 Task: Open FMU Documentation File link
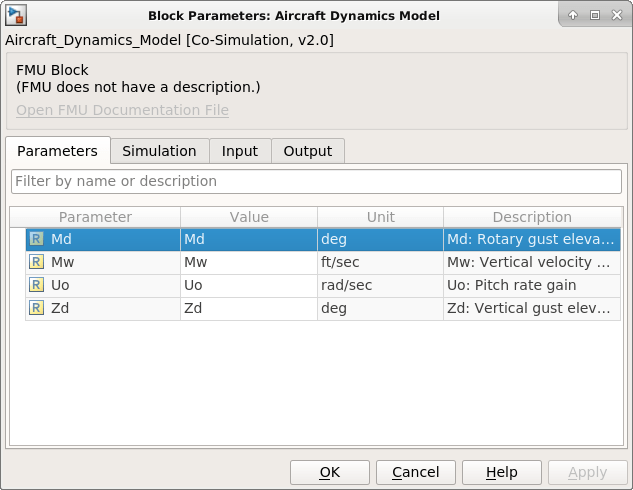point(122,110)
